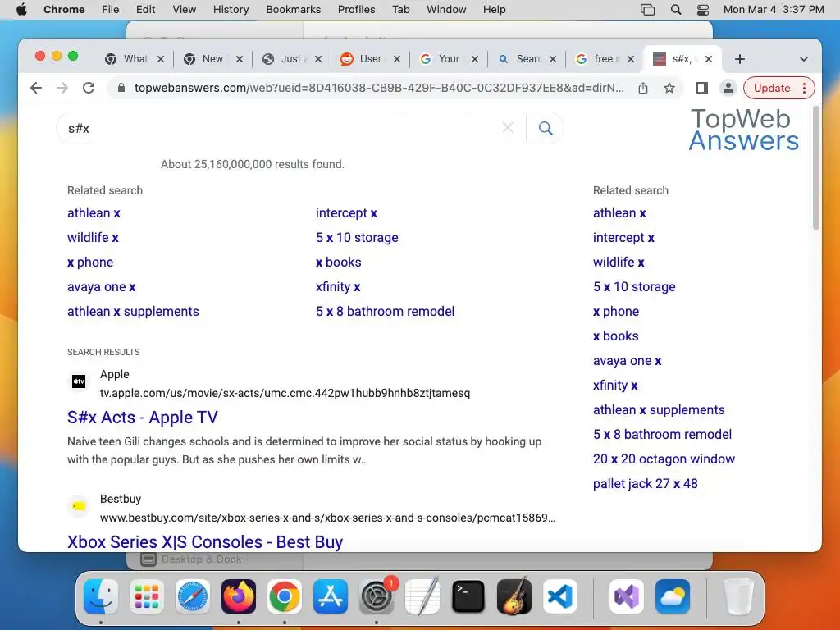Screen dimensions: 840x630
Task: Open the 'athlean x' link in left column
Action: 94,213
